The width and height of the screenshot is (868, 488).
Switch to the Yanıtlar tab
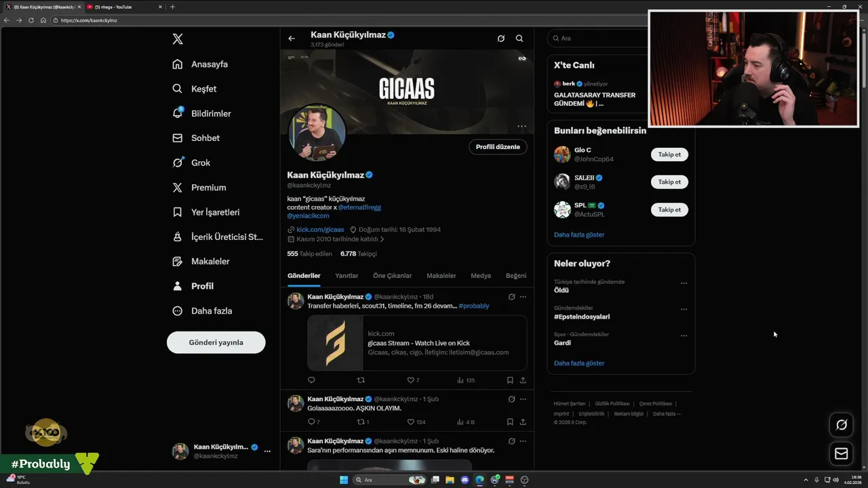pyautogui.click(x=347, y=276)
